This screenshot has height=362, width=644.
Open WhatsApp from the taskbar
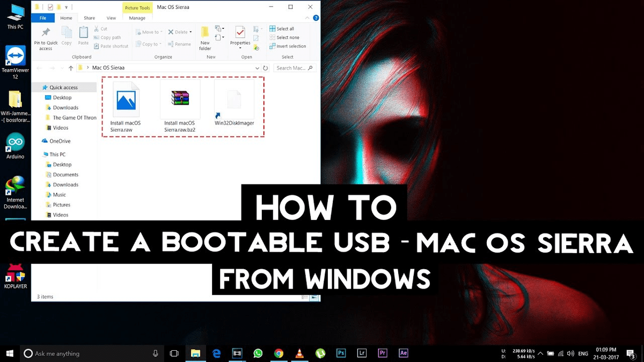[x=258, y=353]
